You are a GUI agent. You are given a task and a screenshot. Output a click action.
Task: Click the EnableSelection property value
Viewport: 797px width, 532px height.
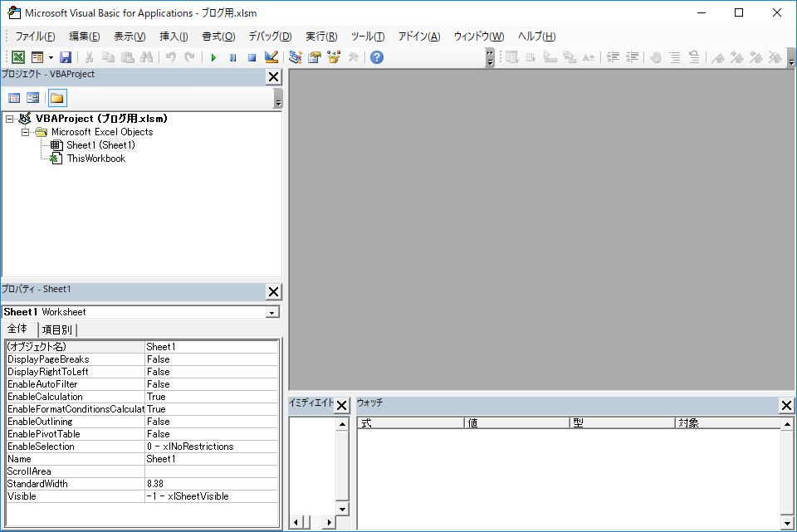tap(212, 447)
